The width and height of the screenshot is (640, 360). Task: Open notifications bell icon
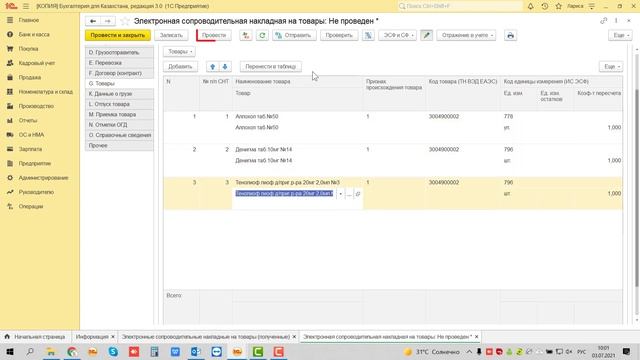[531, 6]
